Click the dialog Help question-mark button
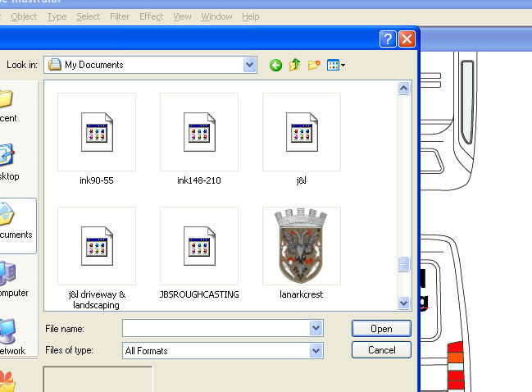 point(388,39)
